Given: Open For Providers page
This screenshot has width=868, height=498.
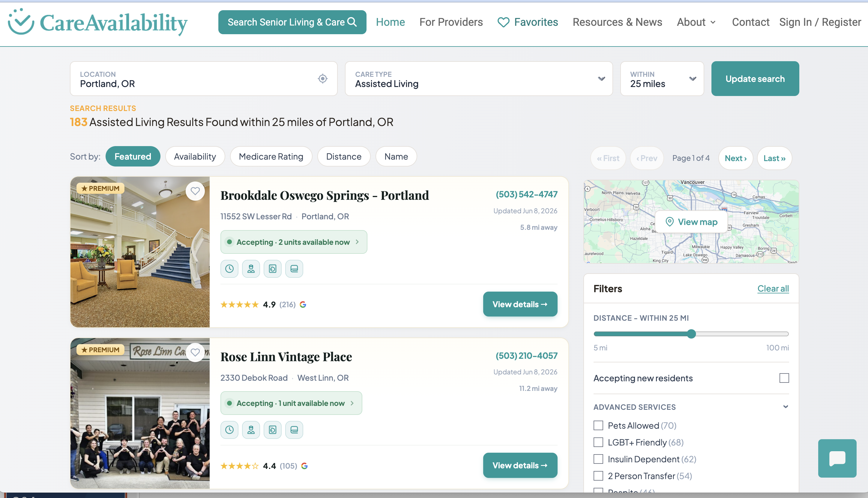Looking at the screenshot, I should coord(451,22).
